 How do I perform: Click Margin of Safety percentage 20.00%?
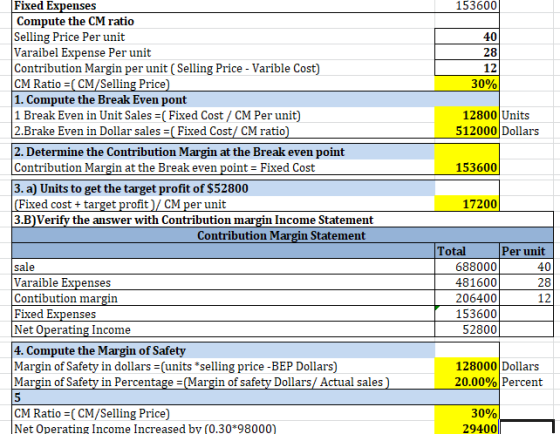click(467, 382)
